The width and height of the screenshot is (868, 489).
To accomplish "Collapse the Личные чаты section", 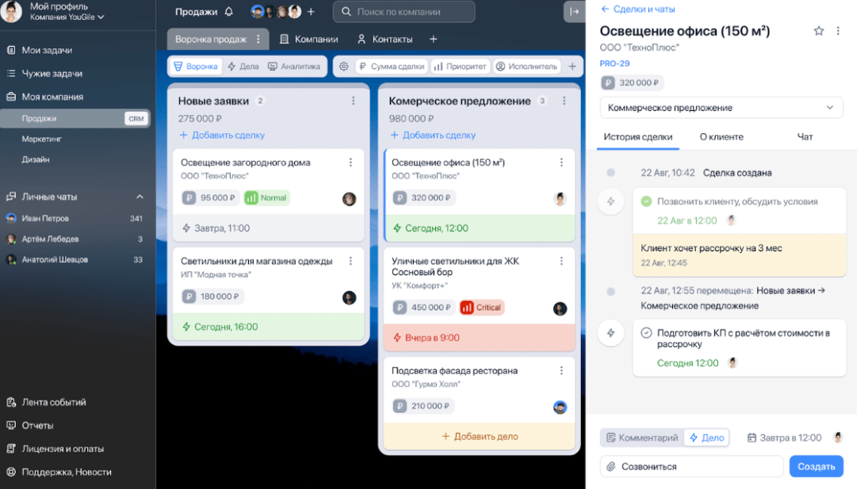I will [x=138, y=196].
